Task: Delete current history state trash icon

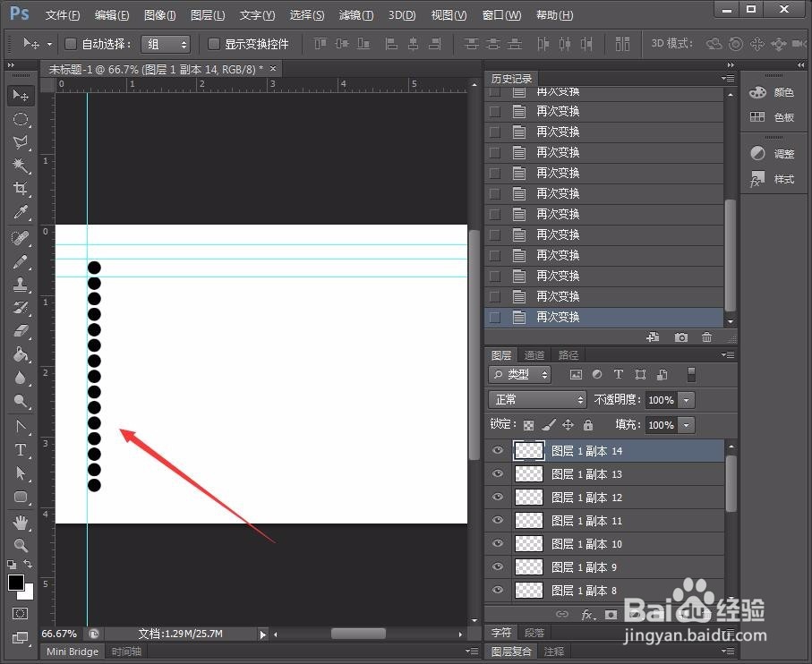Action: [707, 337]
